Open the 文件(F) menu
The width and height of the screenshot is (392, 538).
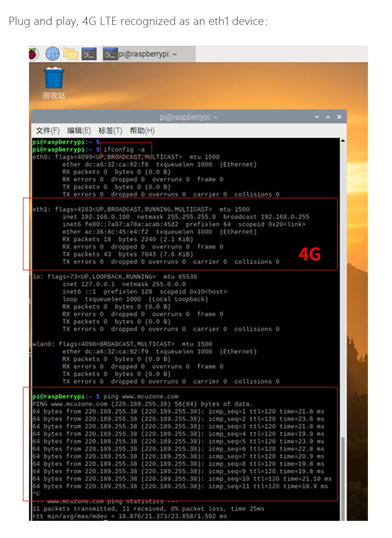pos(47,131)
